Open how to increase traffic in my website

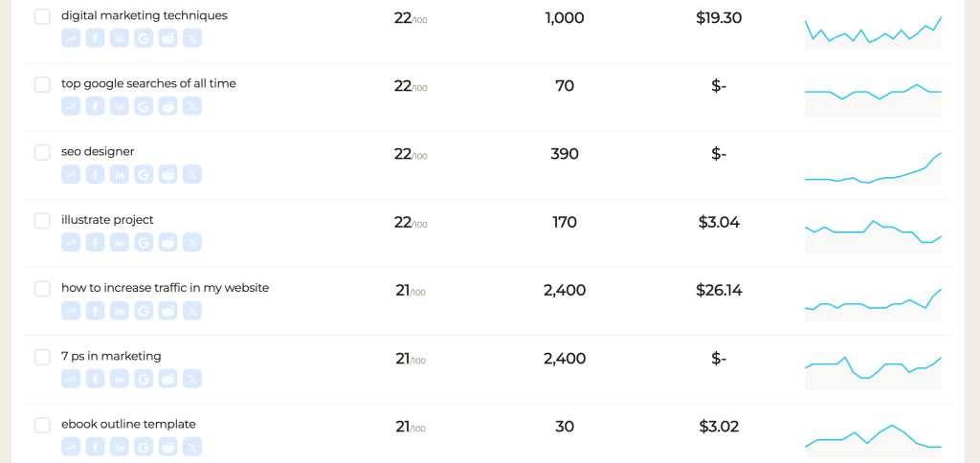pyautogui.click(x=165, y=288)
